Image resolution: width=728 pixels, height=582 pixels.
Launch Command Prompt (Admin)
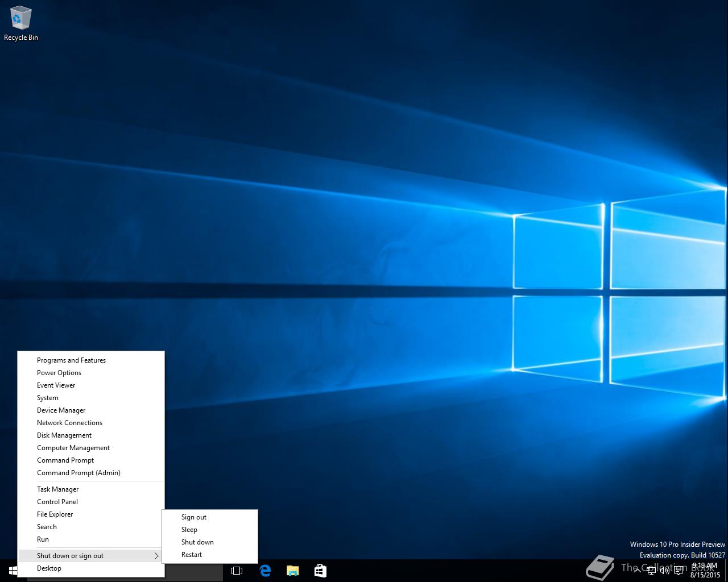pyautogui.click(x=91, y=473)
